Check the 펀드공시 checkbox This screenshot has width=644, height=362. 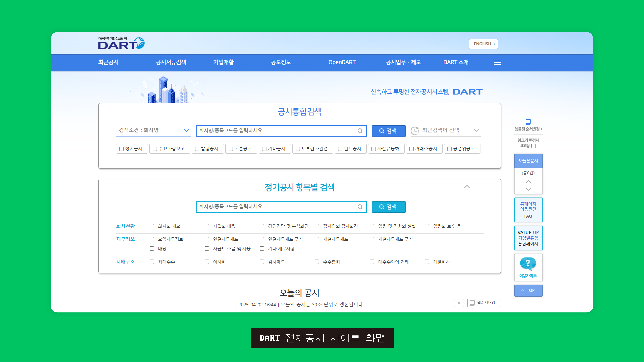tap(340, 149)
